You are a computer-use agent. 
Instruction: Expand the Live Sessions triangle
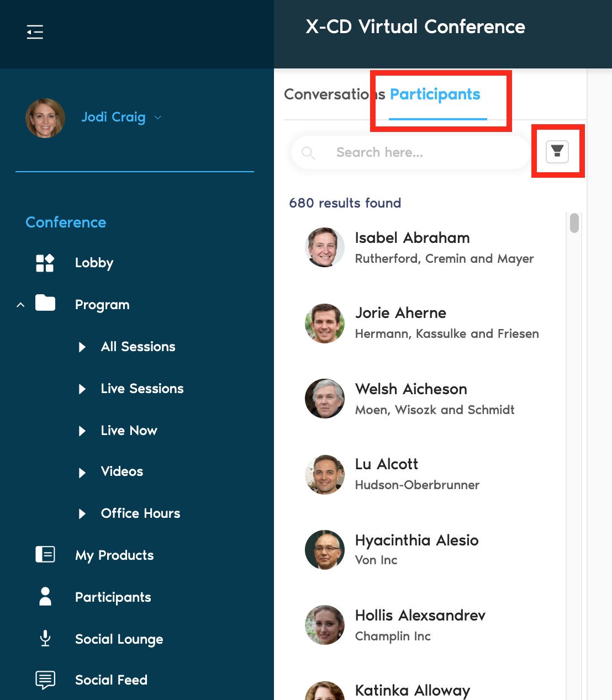tap(82, 389)
